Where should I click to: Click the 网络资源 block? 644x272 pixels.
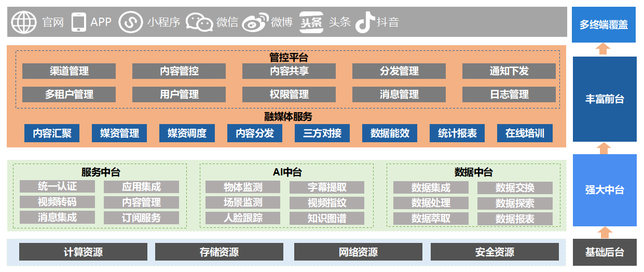point(358,252)
